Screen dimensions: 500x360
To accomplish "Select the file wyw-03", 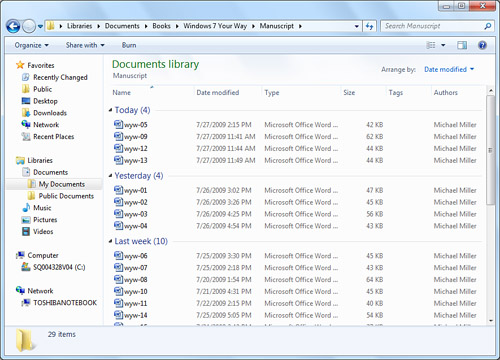I will (x=136, y=214).
